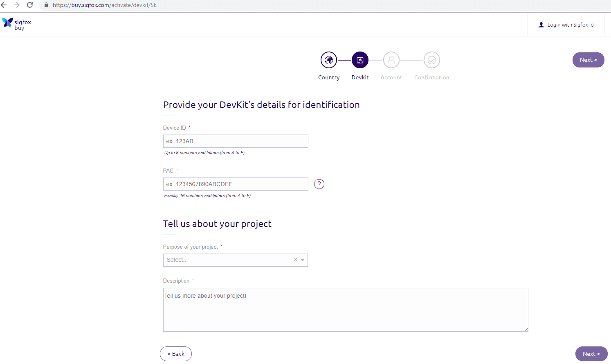Click the Back button
The image size is (611, 364).
176,354
